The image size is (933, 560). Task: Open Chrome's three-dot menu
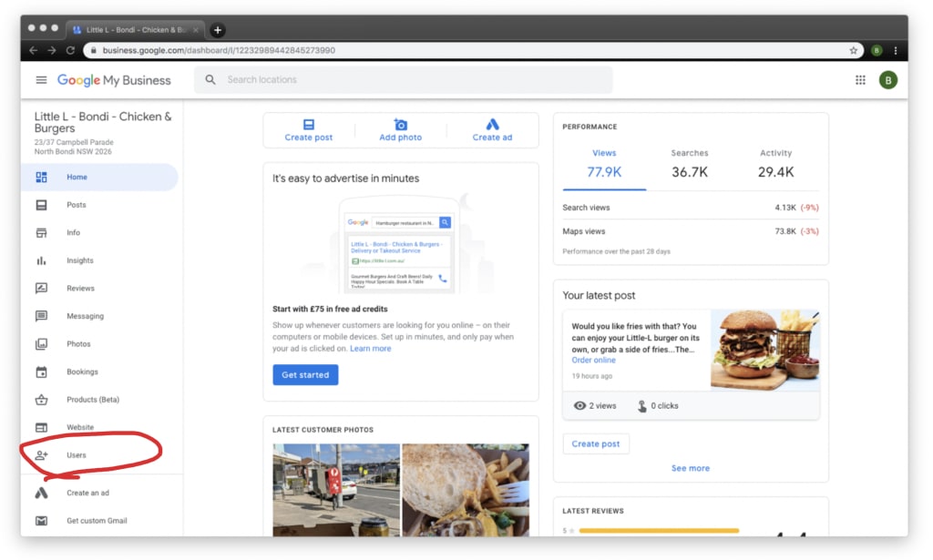tap(895, 50)
